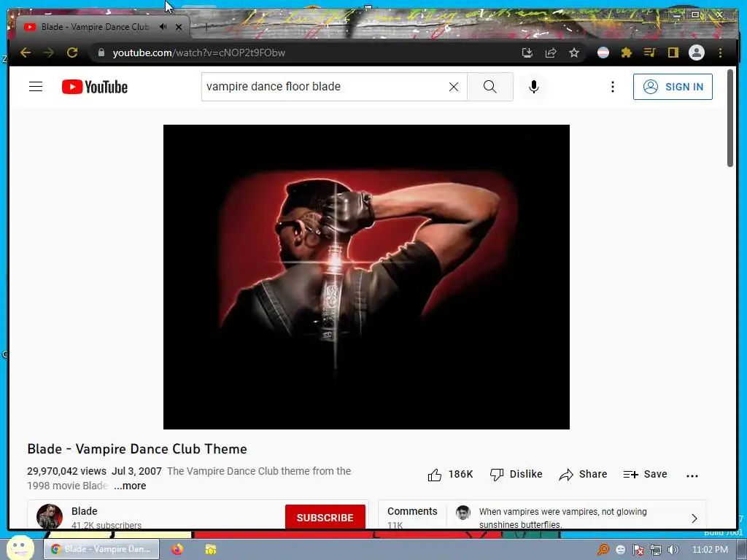Click the 11:02 PM clock
Screen dimensions: 747x560
tap(710, 550)
